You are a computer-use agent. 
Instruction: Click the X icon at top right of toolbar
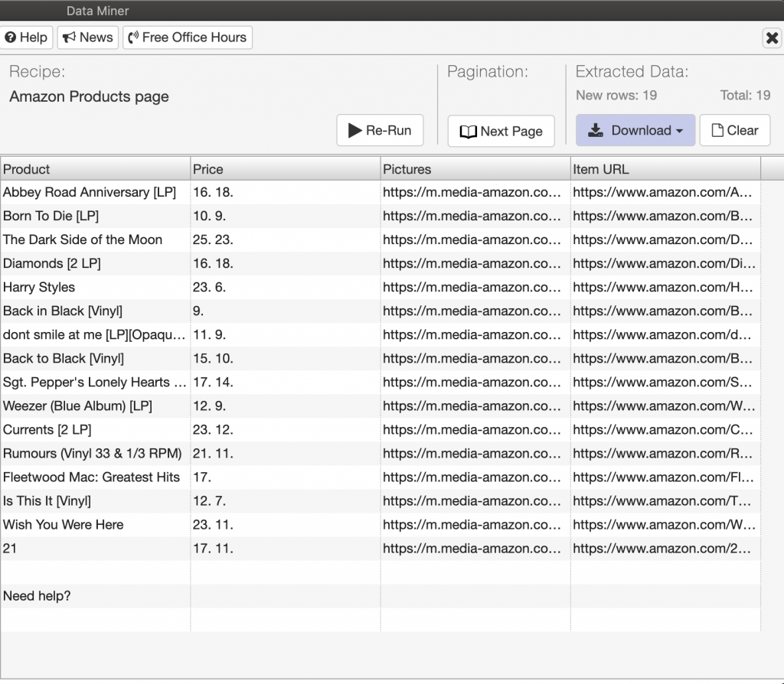pyautogui.click(x=772, y=37)
